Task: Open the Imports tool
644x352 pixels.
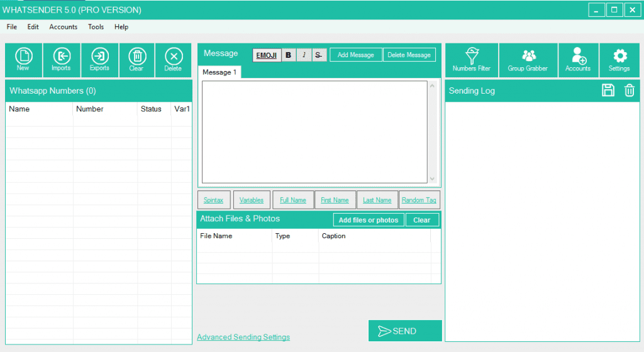Action: point(61,60)
